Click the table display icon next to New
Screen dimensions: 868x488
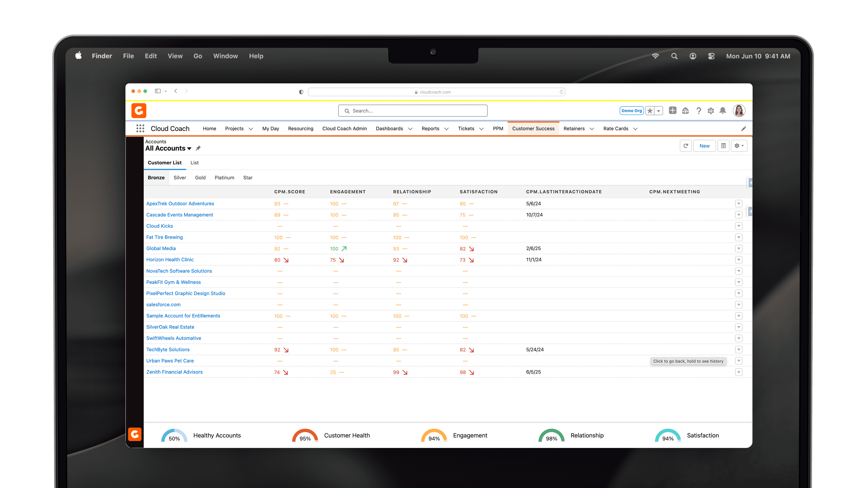[723, 146]
